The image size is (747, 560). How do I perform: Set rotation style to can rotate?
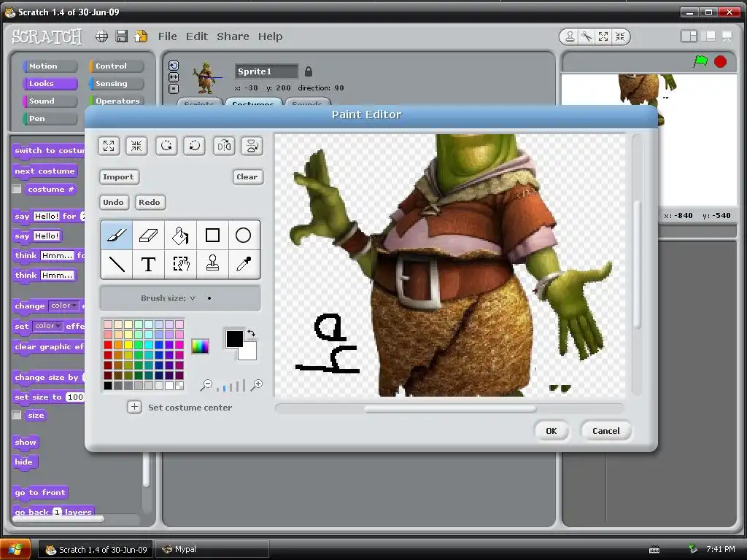[174, 65]
